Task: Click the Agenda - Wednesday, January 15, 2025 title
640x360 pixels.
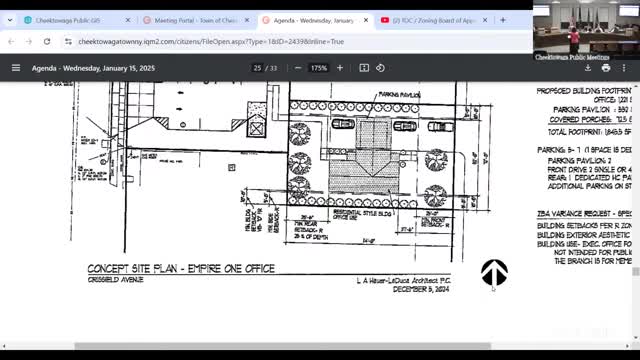Action: [93, 68]
